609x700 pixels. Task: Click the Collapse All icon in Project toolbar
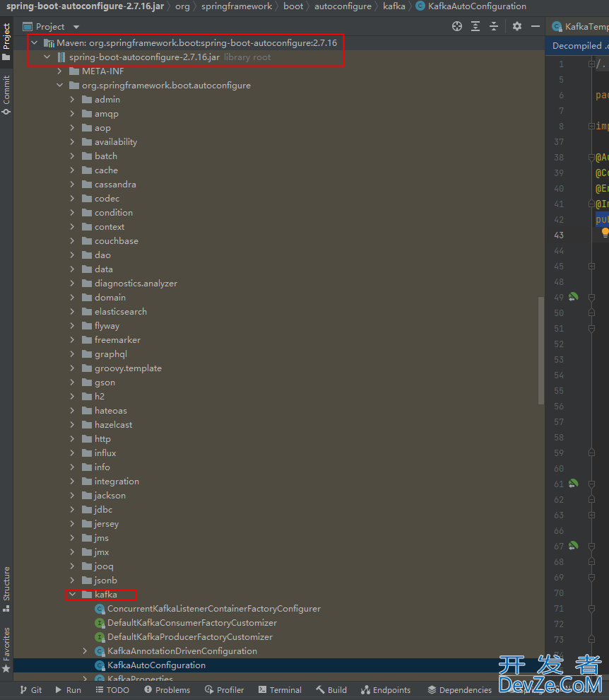click(494, 26)
